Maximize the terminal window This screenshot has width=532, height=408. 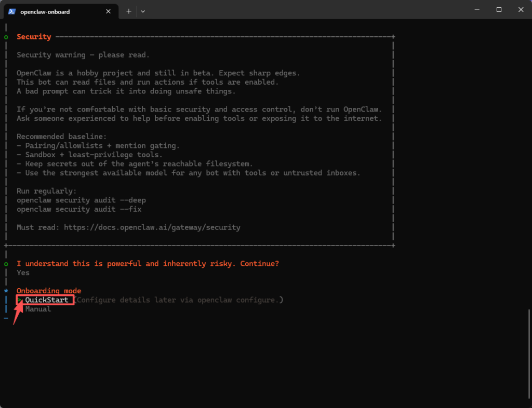[499, 9]
